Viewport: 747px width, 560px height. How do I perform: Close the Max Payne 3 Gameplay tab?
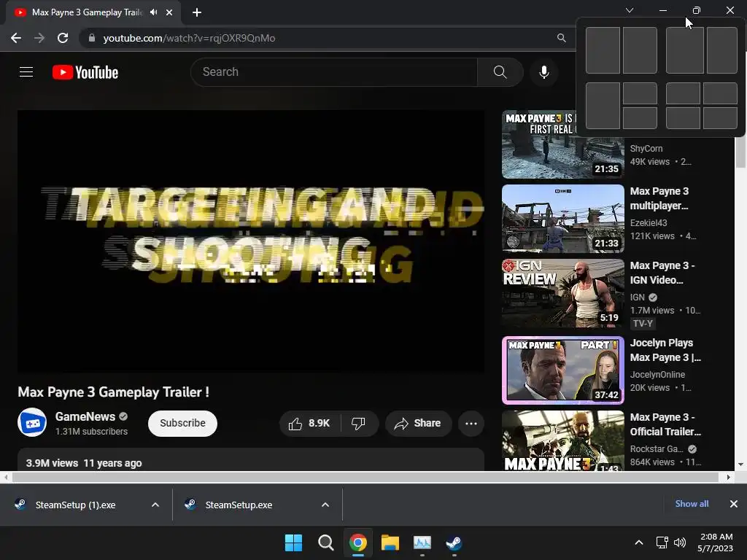169,12
